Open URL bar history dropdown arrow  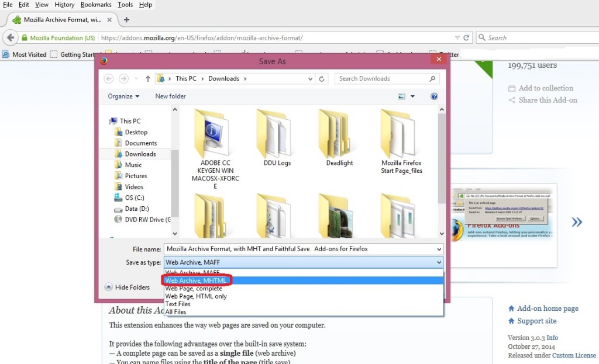tap(457, 37)
